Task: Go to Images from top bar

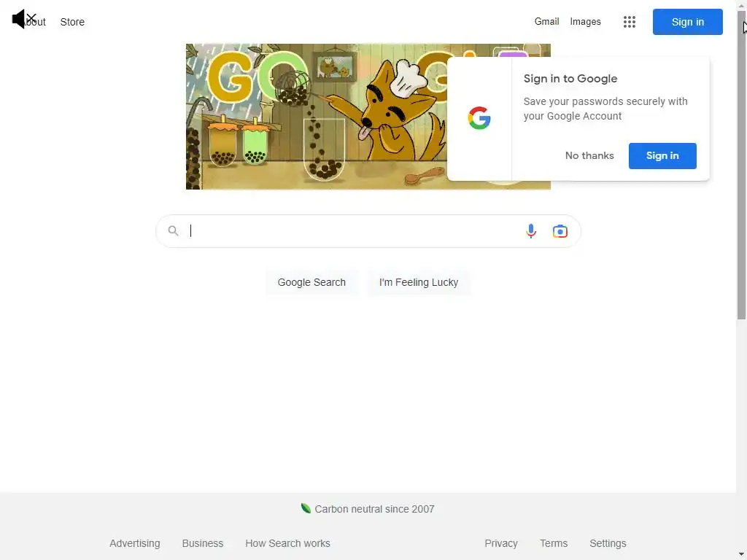Action: click(585, 22)
